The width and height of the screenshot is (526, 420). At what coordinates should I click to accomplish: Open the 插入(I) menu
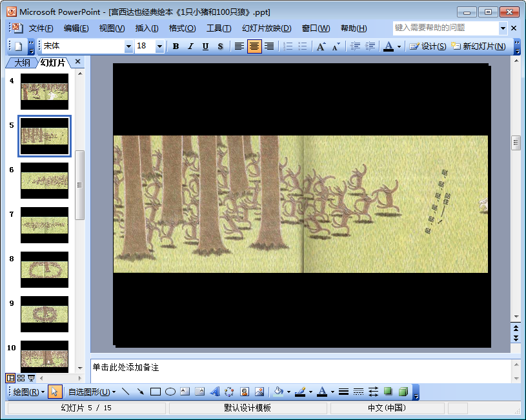(147, 28)
